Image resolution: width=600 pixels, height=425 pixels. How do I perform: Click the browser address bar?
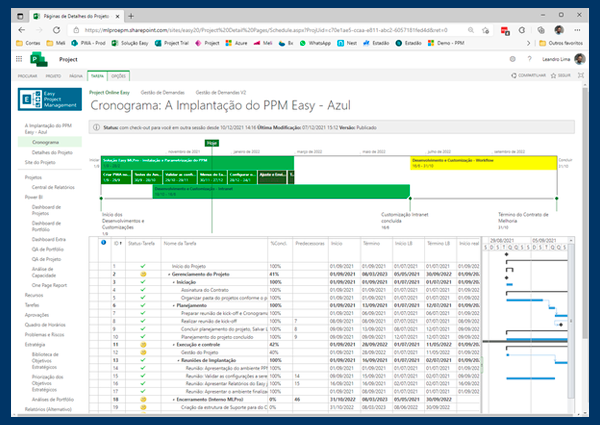pos(266,30)
